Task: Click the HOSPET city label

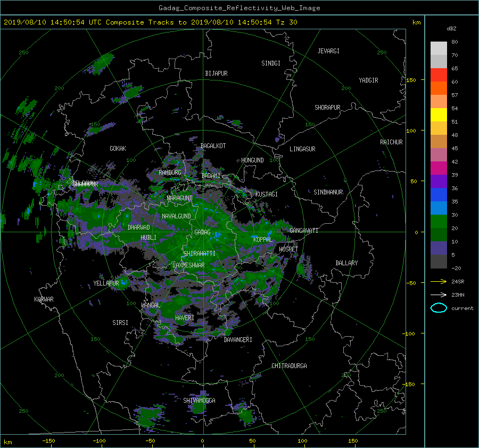Action: pyautogui.click(x=288, y=249)
